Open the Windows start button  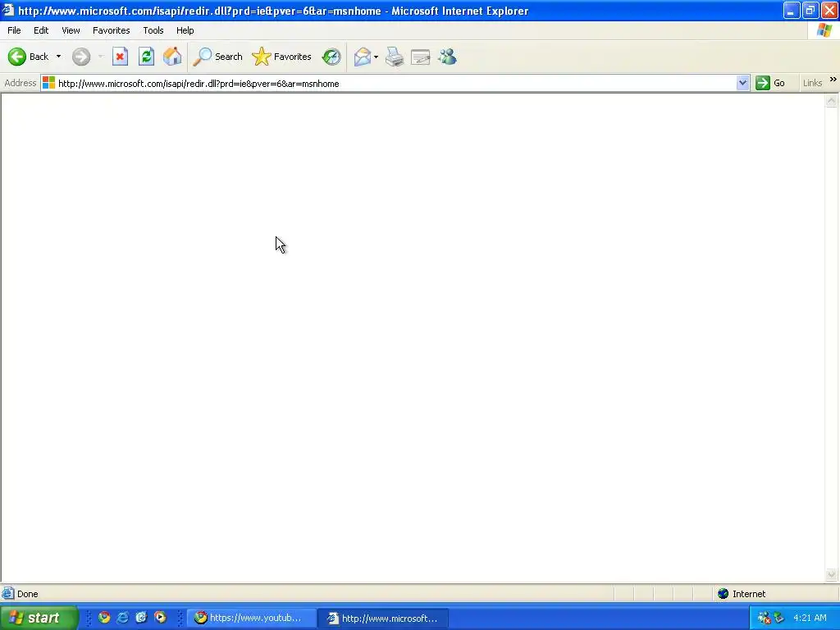[x=39, y=618]
